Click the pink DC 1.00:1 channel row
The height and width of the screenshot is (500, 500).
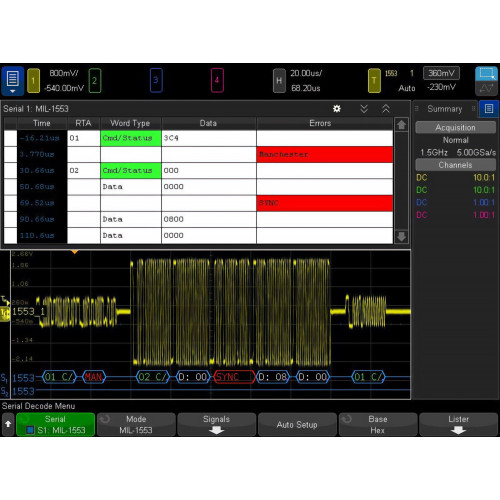pos(455,215)
